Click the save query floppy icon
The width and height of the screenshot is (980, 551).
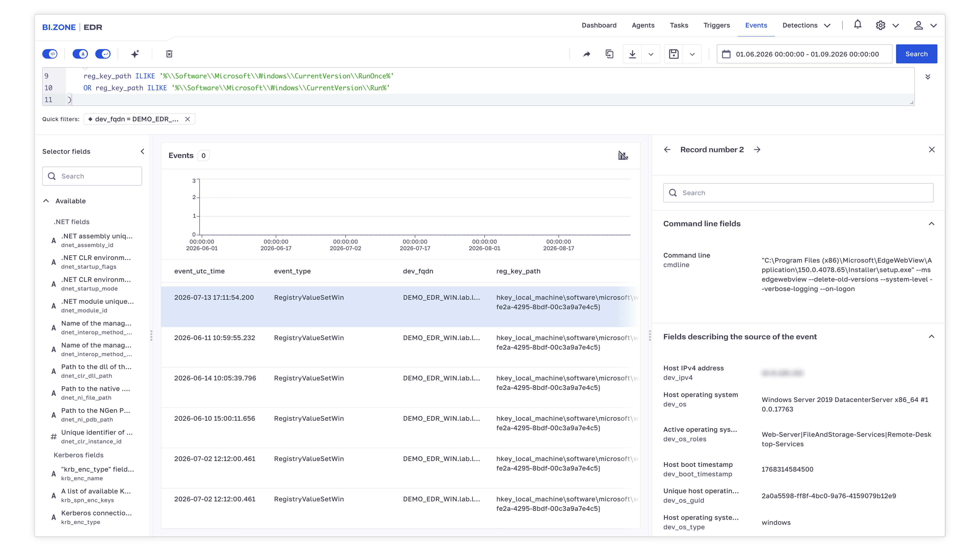tap(674, 54)
